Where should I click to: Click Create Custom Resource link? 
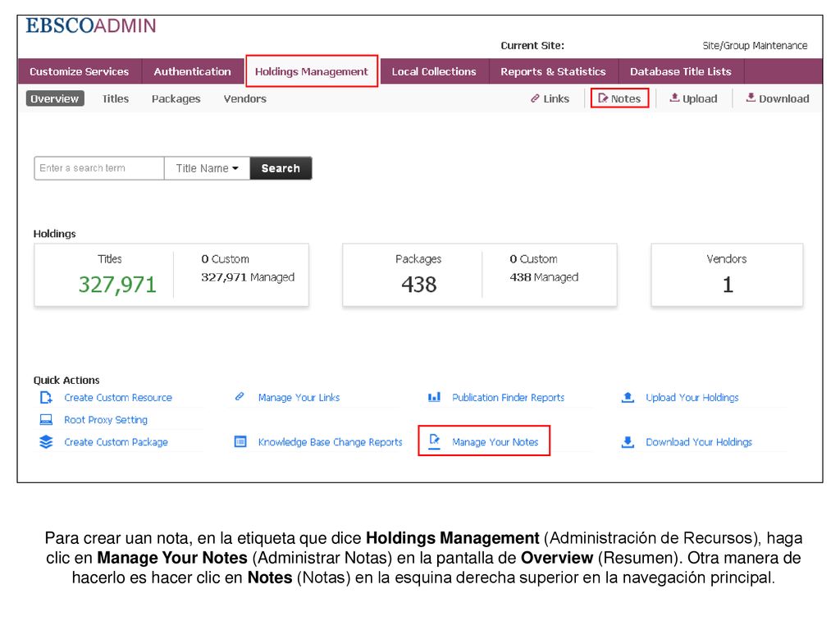click(118, 398)
